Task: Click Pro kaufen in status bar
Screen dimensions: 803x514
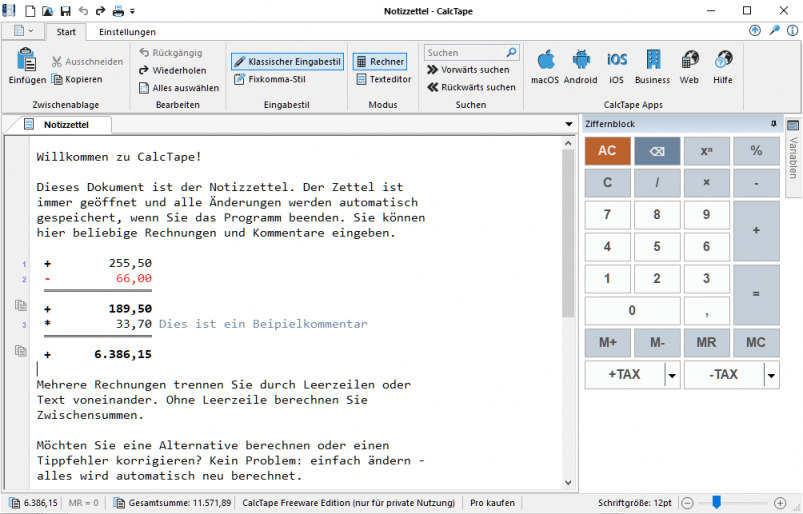Action: click(x=492, y=502)
